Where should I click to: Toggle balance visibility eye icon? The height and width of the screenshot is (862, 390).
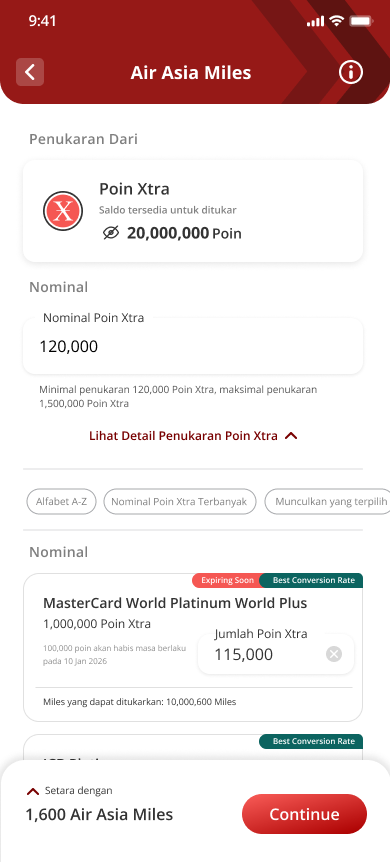click(x=111, y=233)
